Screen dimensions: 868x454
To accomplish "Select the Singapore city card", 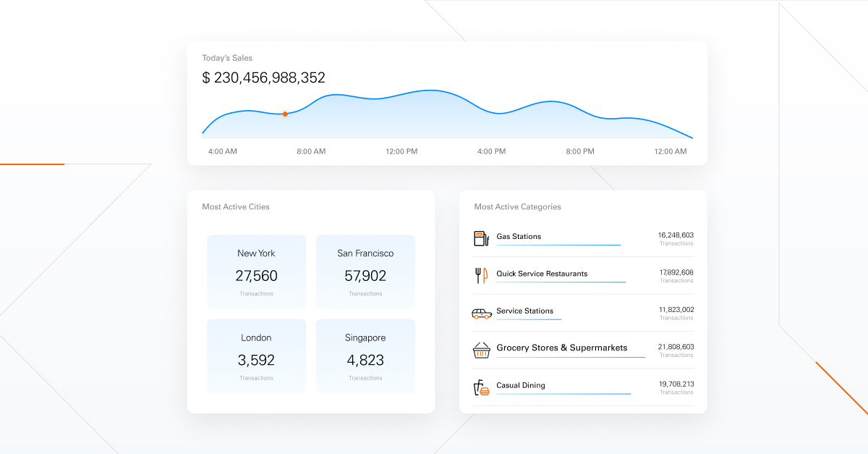I will (x=365, y=356).
